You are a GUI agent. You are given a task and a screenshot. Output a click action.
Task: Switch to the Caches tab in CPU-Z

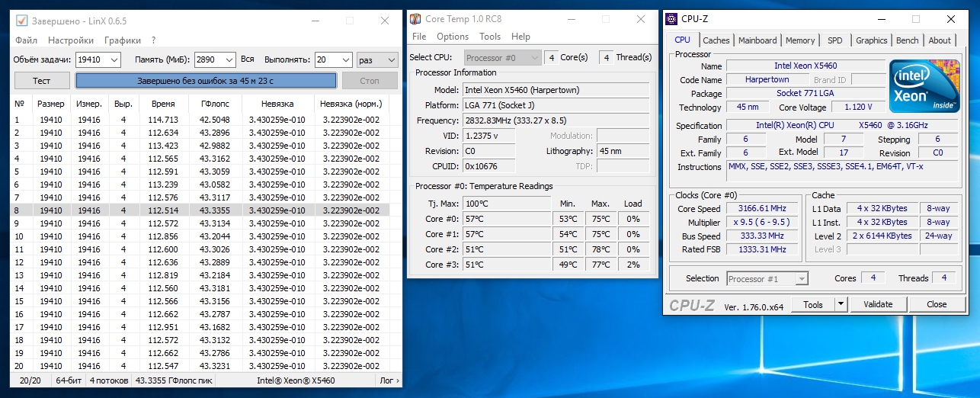[x=716, y=40]
